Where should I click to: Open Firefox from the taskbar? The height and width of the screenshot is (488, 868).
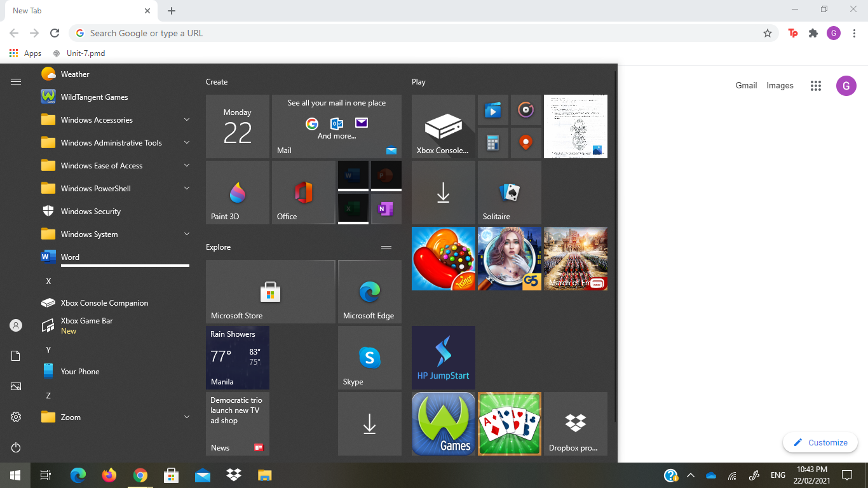pos(109,475)
